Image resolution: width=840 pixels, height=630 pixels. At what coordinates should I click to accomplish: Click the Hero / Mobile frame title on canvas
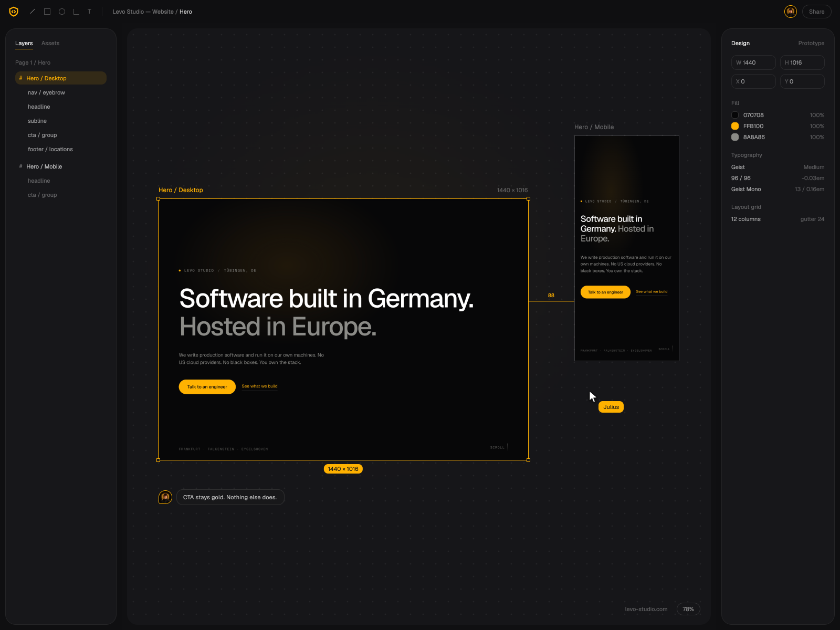(x=594, y=127)
